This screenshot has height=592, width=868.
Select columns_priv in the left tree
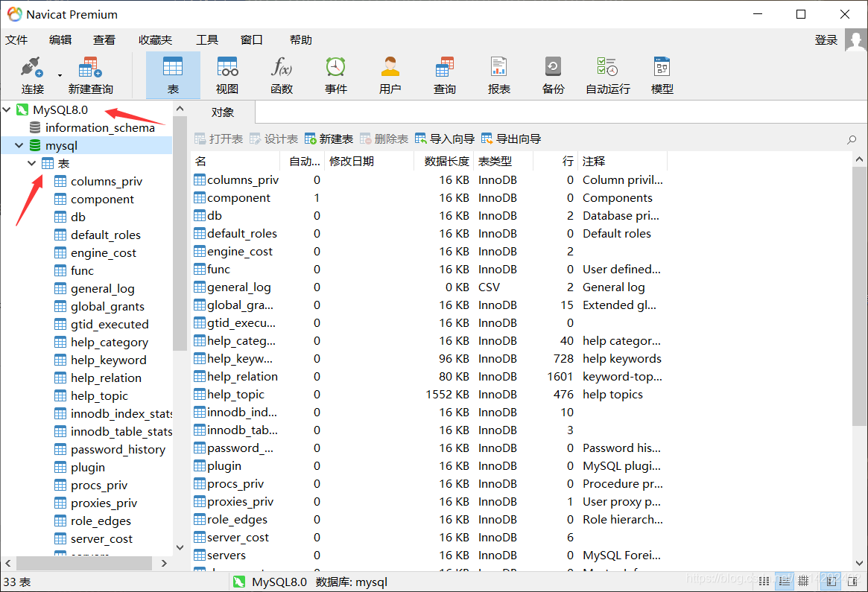point(107,182)
